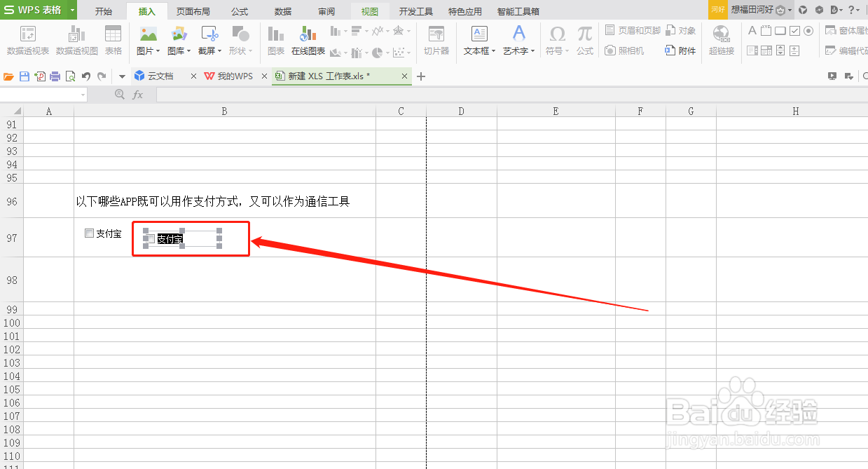Open the 智能工具箱 ribbon tab
The image size is (868, 469).
[x=518, y=11]
